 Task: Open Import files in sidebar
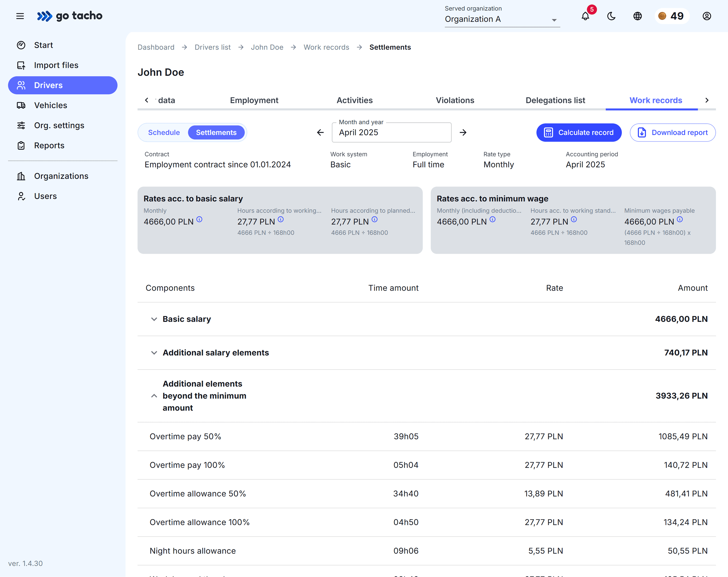tap(63, 65)
